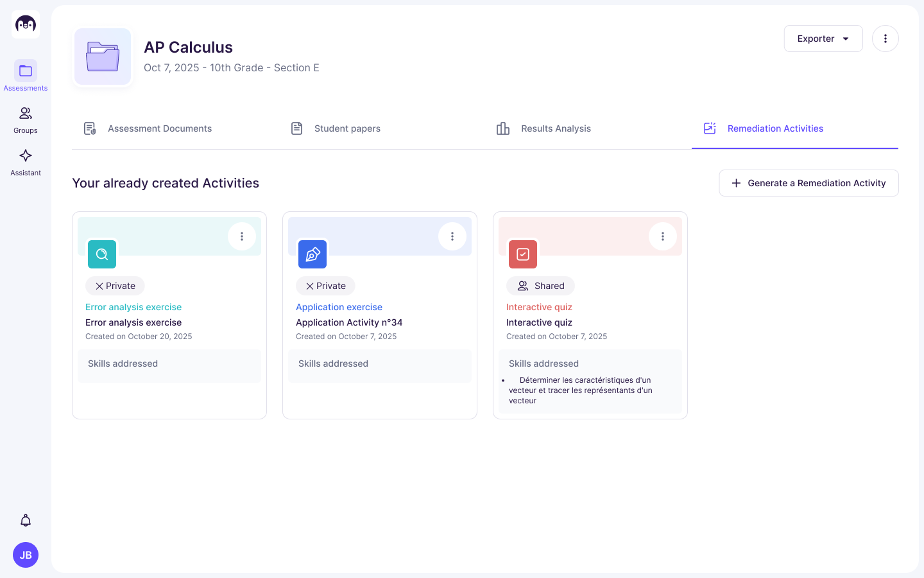Image resolution: width=924 pixels, height=578 pixels.
Task: Click the Application exercise pen icon
Action: [x=312, y=254]
